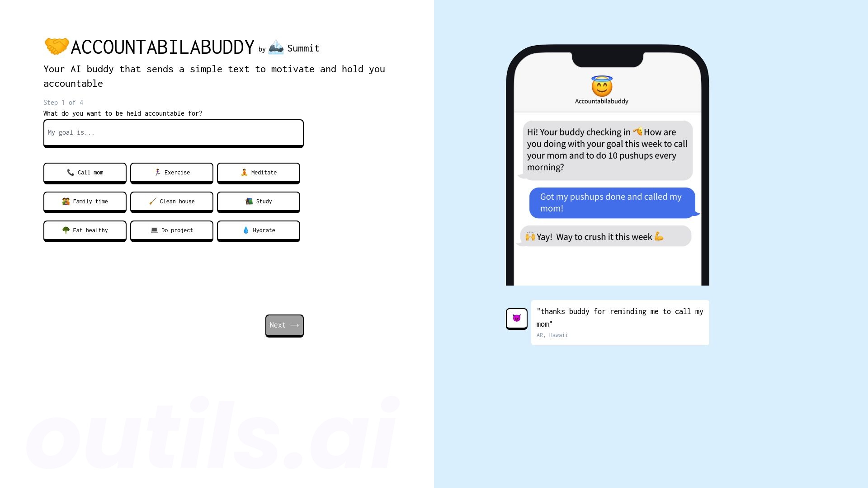Viewport: 868px width, 488px height.
Task: Open the Step 1 of 4 progress indicator
Action: [63, 103]
